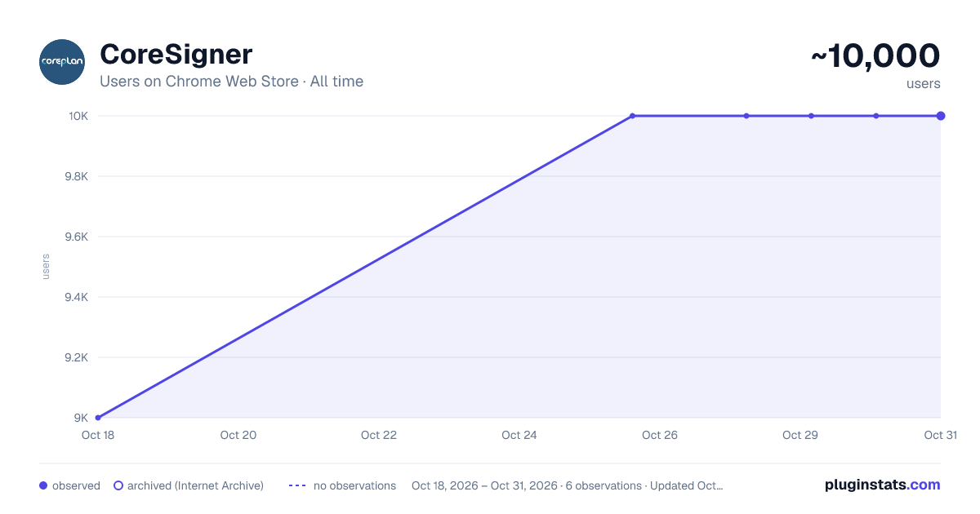Click the 9.8K y-axis label
This screenshot has height=514, width=980.
pos(76,176)
